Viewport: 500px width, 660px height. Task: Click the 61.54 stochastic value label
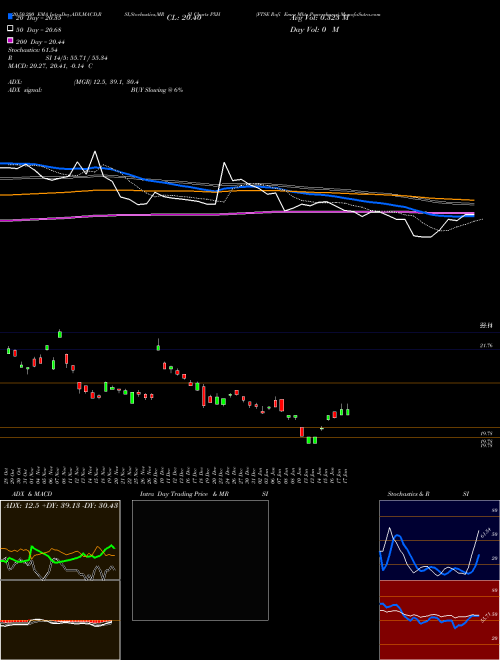coord(486,533)
